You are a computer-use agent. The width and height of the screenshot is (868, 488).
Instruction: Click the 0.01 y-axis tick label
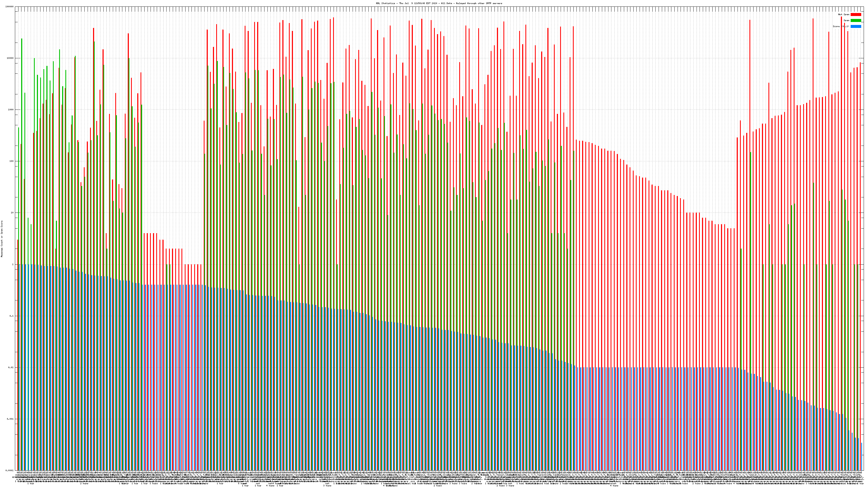tap(11, 367)
